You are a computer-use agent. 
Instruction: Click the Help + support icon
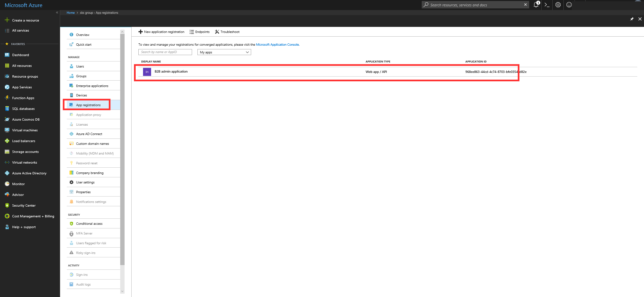pyautogui.click(x=7, y=227)
